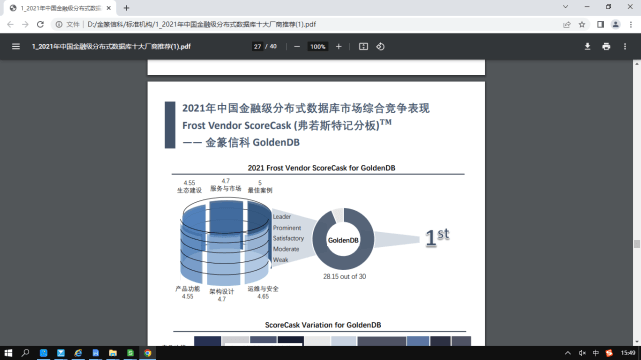Click the '1st' ranking text
Image resolution: width=641 pixels, height=360 pixels.
pyautogui.click(x=437, y=237)
